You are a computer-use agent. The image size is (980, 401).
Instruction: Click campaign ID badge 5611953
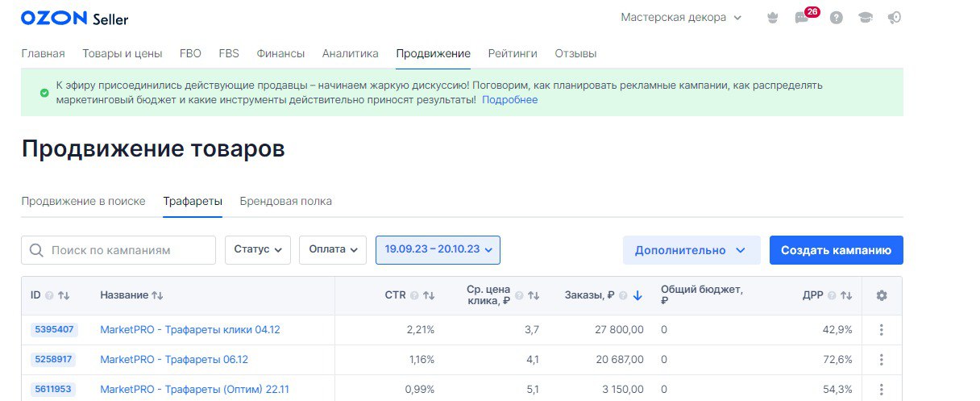pyautogui.click(x=54, y=390)
